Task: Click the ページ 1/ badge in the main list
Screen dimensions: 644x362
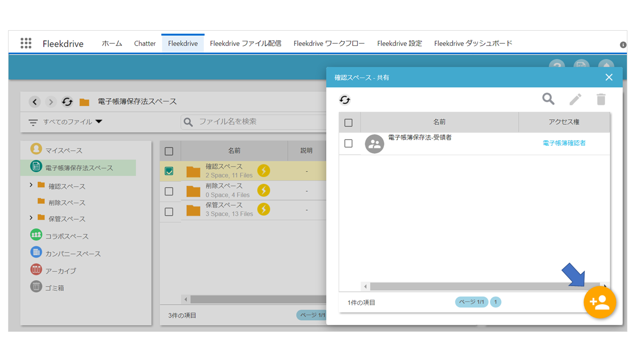Action: [x=311, y=315]
